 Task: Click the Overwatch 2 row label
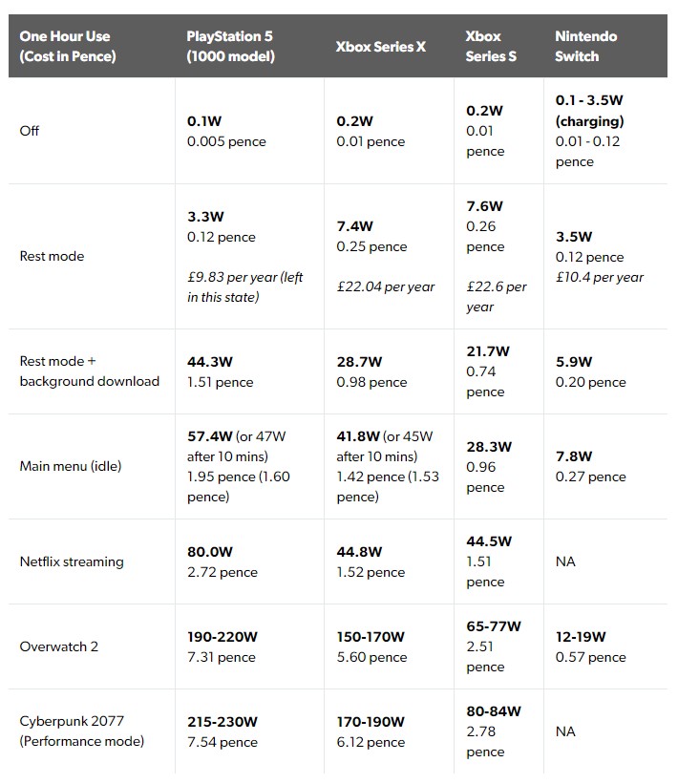(59, 646)
